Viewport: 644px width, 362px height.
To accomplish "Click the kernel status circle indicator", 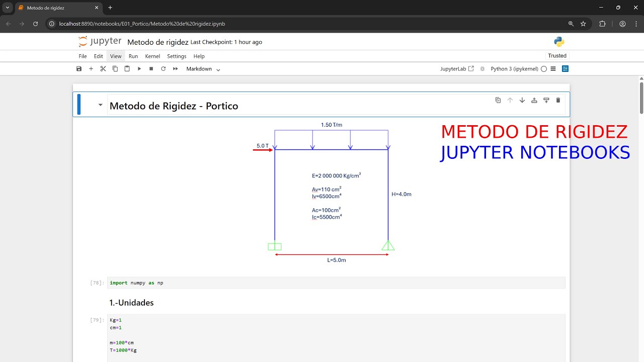I will 544,69.
